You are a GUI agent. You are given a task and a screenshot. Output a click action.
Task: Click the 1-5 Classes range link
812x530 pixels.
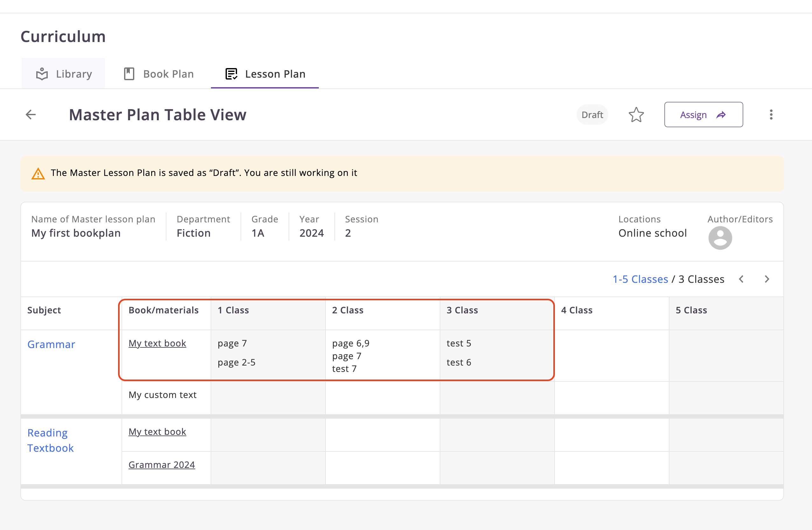pos(640,279)
